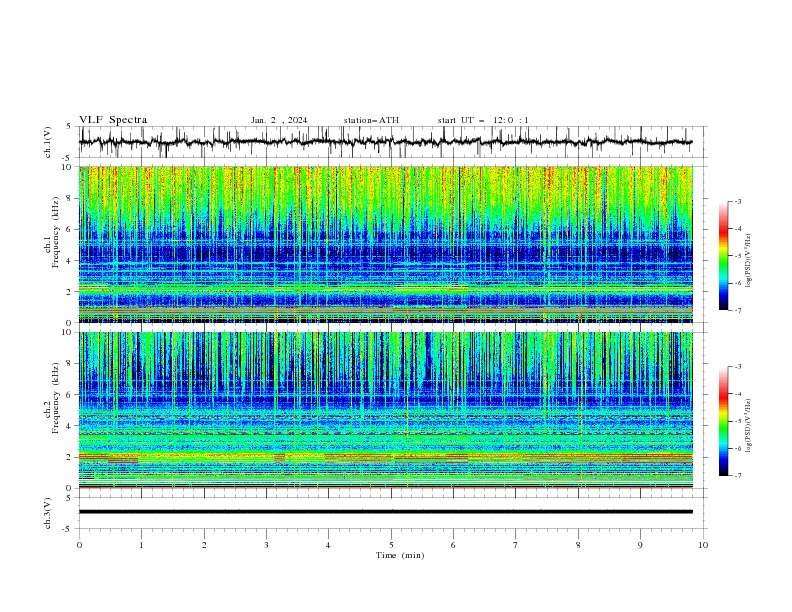Click time axis tick label '0'
Image resolution: width=792 pixels, height=612 pixels.
(x=79, y=545)
